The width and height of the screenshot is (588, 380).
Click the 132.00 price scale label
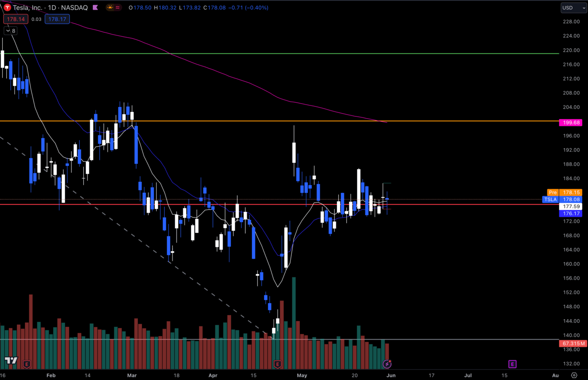(x=571, y=364)
